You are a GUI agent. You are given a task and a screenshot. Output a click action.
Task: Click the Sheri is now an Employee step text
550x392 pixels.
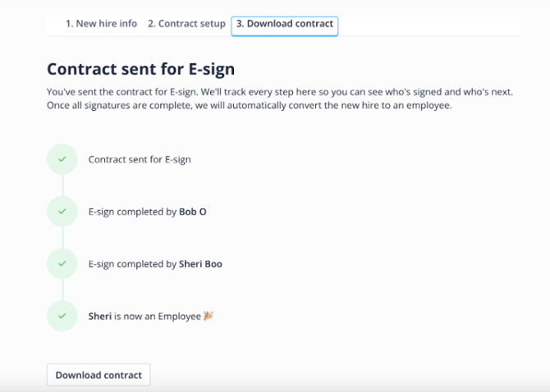(144, 316)
